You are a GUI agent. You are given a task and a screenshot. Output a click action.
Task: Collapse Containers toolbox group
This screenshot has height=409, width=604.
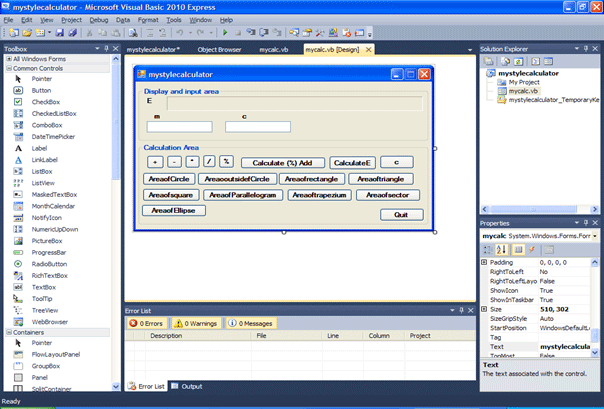tap(9, 332)
